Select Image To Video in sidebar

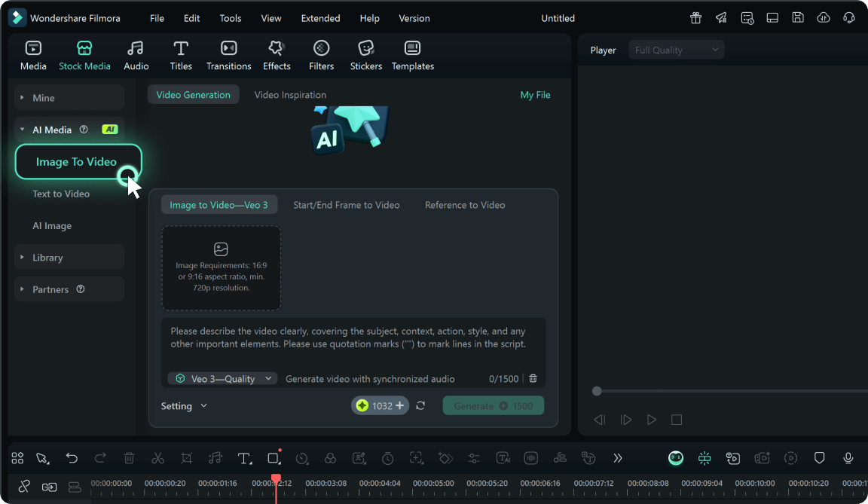pyautogui.click(x=78, y=161)
